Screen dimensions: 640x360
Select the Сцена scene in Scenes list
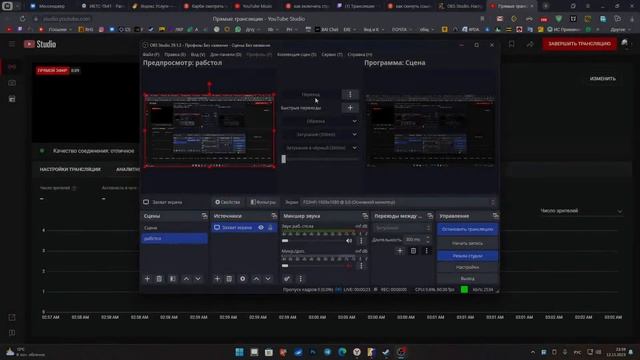[174, 228]
